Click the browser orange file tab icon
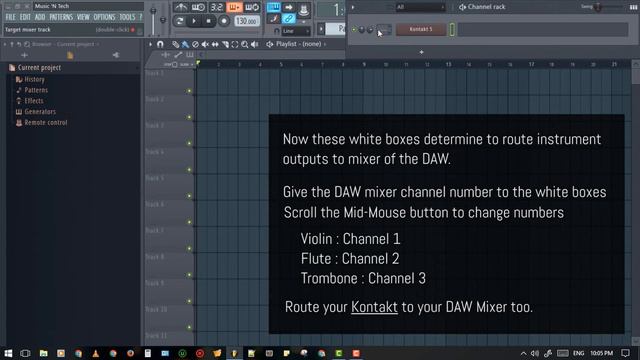Image resolution: width=640 pixels, height=360 pixels. pos(70,55)
